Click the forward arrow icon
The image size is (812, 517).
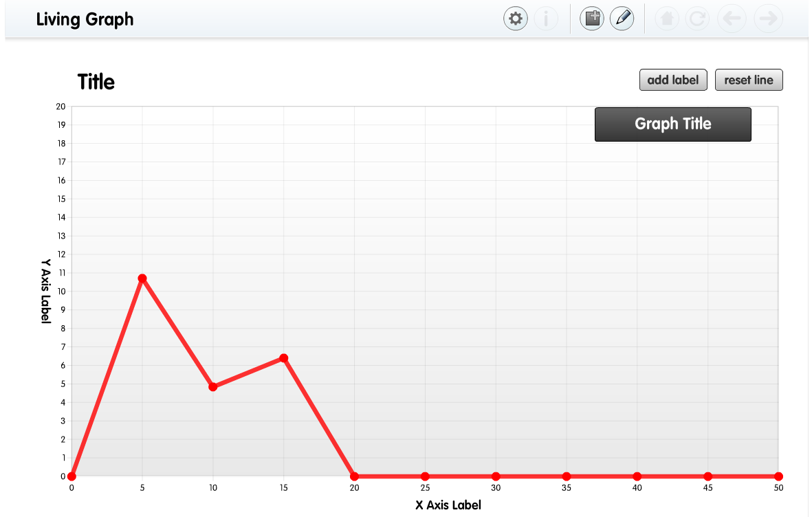[x=768, y=19]
